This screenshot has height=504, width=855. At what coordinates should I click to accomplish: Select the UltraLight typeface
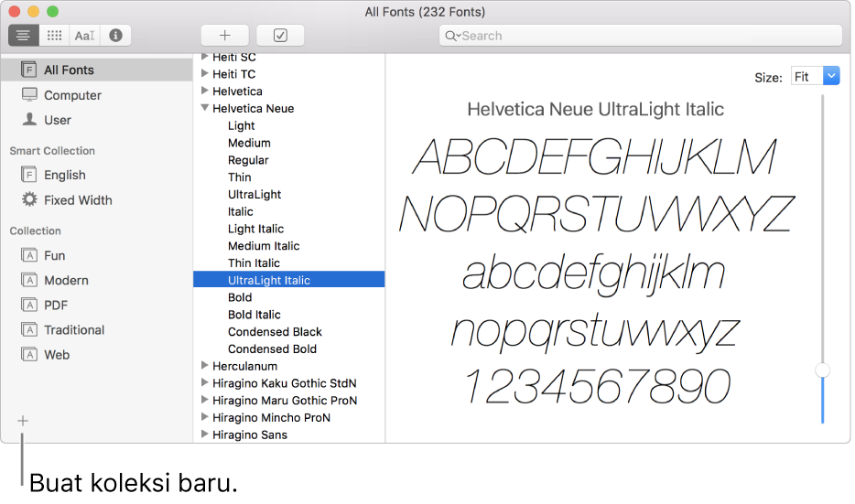254,195
